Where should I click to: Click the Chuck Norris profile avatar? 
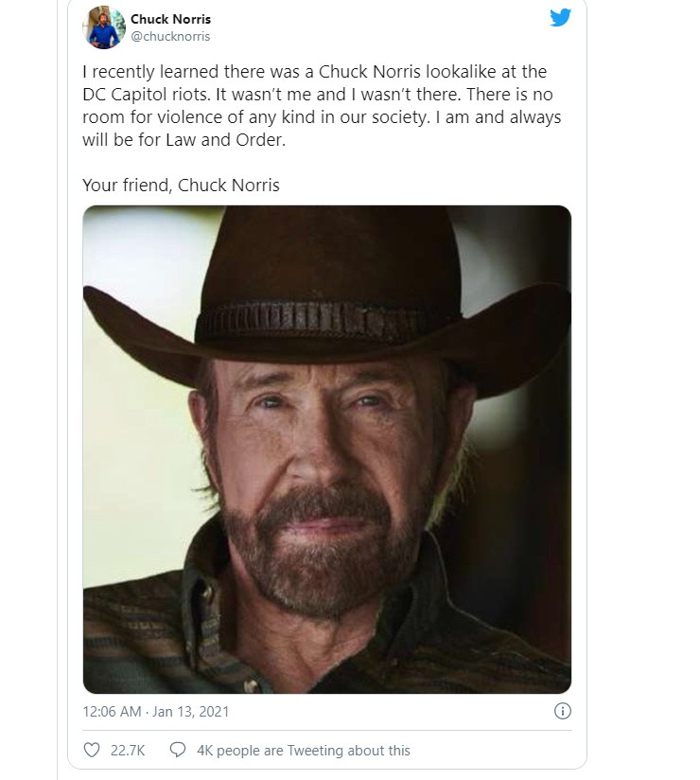coord(102,28)
